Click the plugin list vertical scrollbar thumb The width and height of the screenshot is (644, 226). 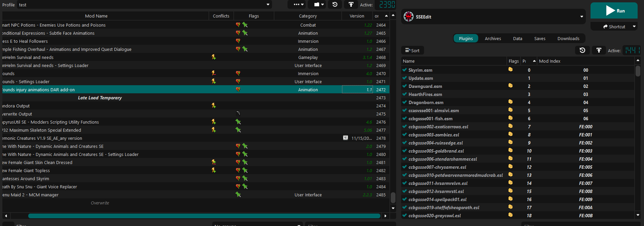coord(638,71)
